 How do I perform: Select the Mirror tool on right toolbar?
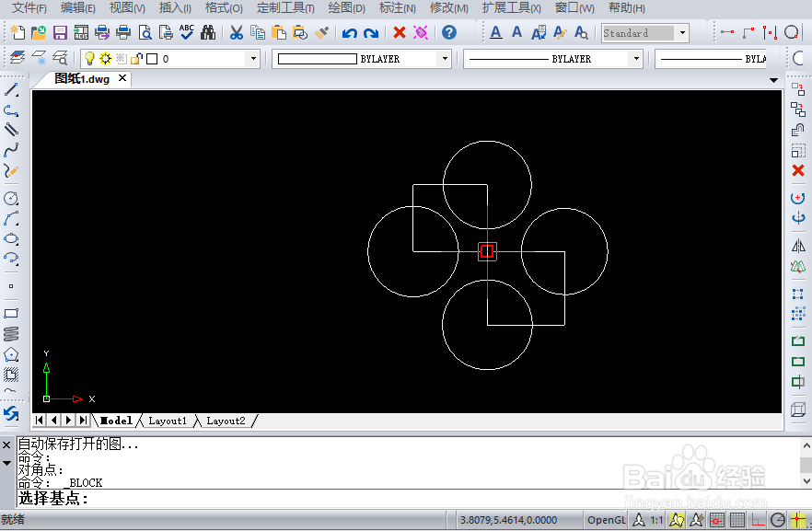[798, 246]
